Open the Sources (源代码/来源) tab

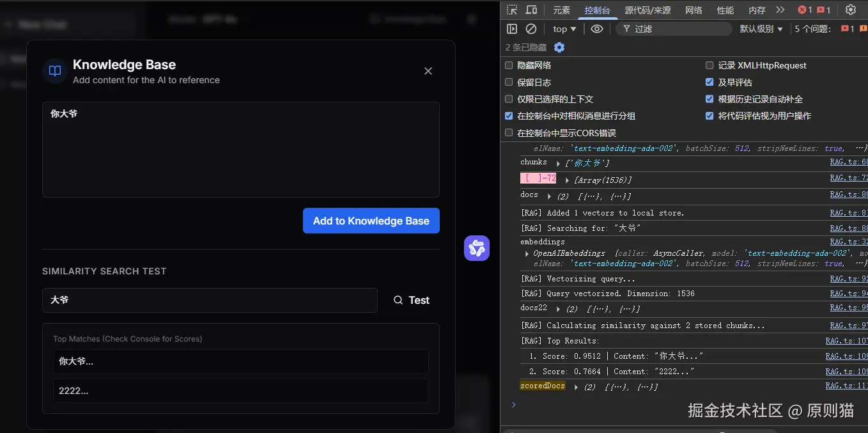tap(647, 10)
